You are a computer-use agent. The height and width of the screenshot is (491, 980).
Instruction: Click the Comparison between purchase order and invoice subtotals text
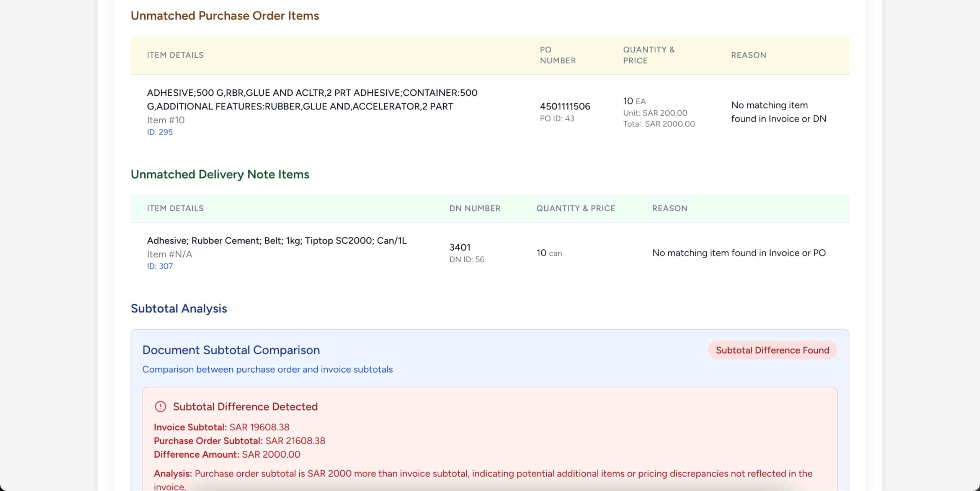(x=268, y=369)
